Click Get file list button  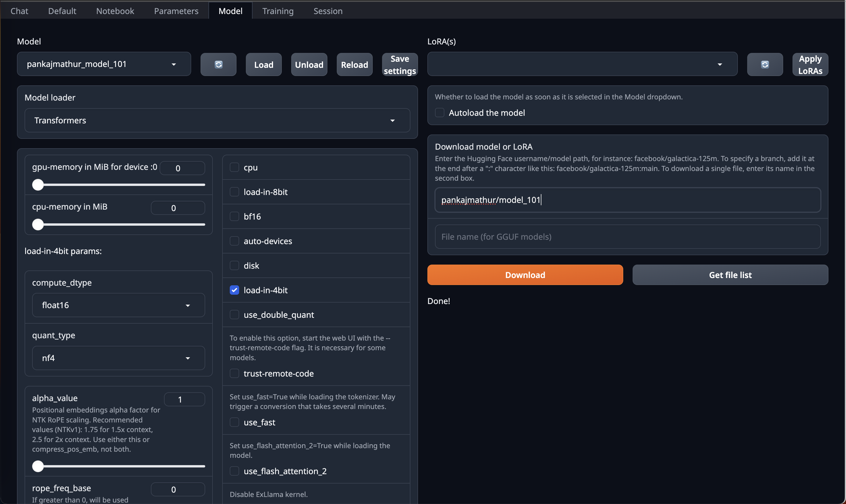pos(730,274)
